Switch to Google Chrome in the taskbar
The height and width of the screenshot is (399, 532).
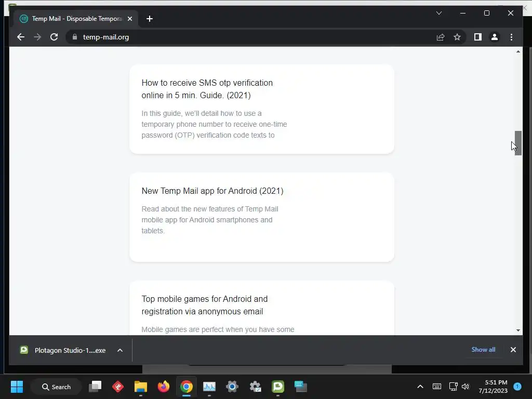coord(187,387)
